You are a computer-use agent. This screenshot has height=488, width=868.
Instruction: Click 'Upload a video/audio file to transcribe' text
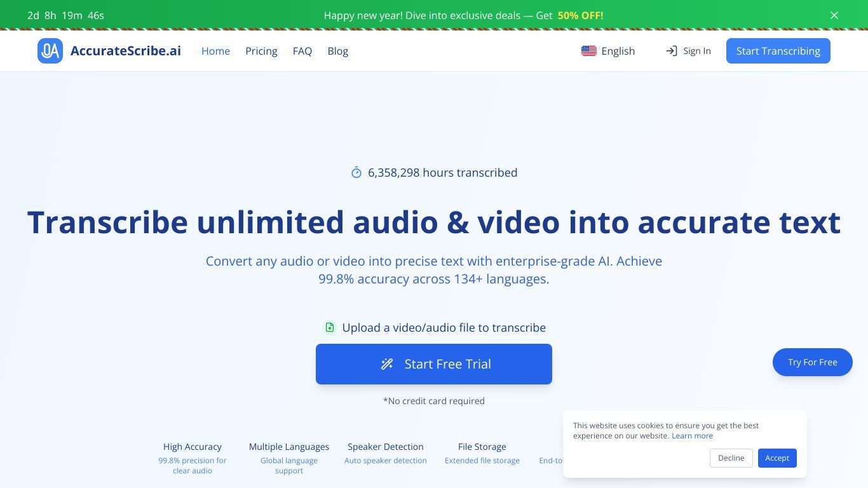pos(444,327)
